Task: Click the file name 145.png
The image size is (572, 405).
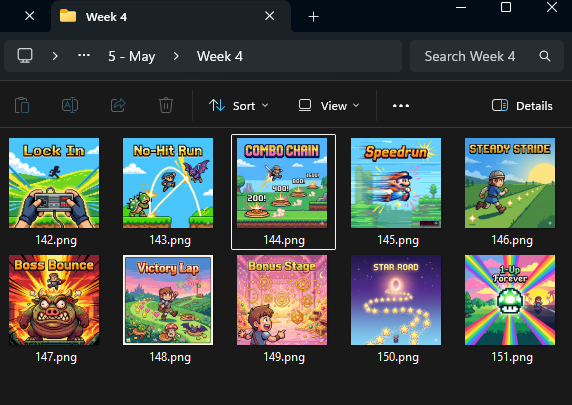Action: [x=398, y=240]
